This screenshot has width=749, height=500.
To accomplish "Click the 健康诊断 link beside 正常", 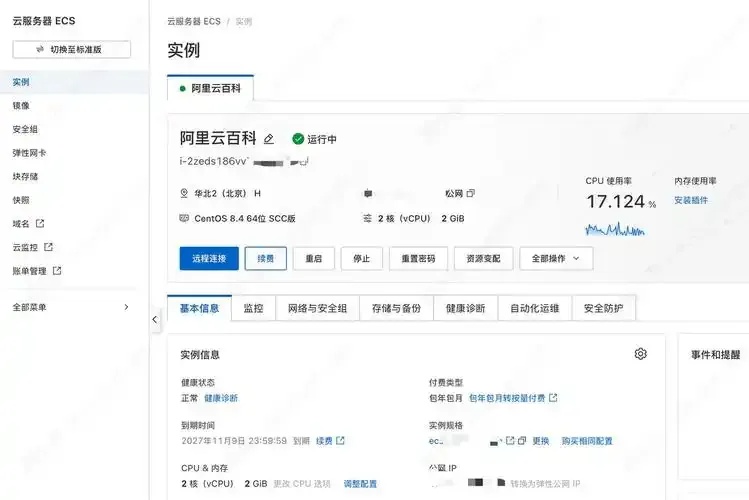I will (221, 398).
